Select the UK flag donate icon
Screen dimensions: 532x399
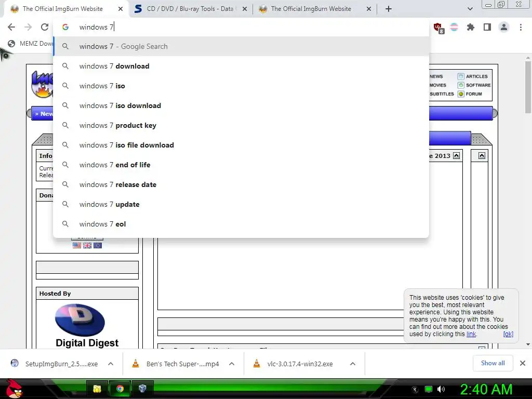tap(87, 245)
